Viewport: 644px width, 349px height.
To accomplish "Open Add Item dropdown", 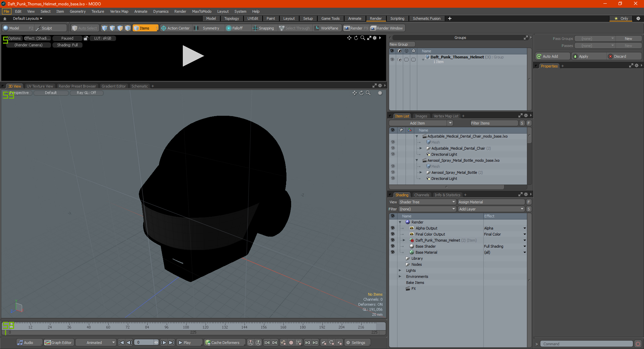I will coord(421,123).
